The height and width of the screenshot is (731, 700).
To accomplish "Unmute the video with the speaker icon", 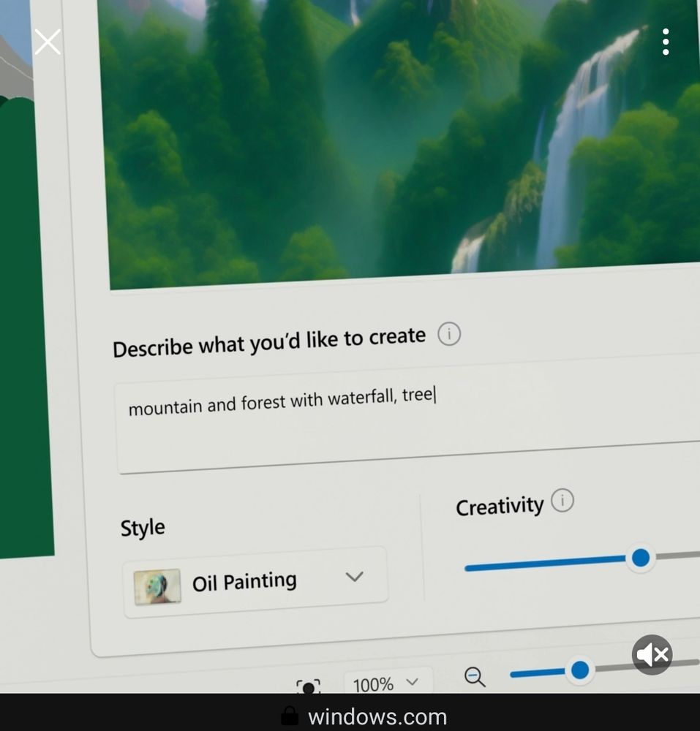I will point(652,654).
